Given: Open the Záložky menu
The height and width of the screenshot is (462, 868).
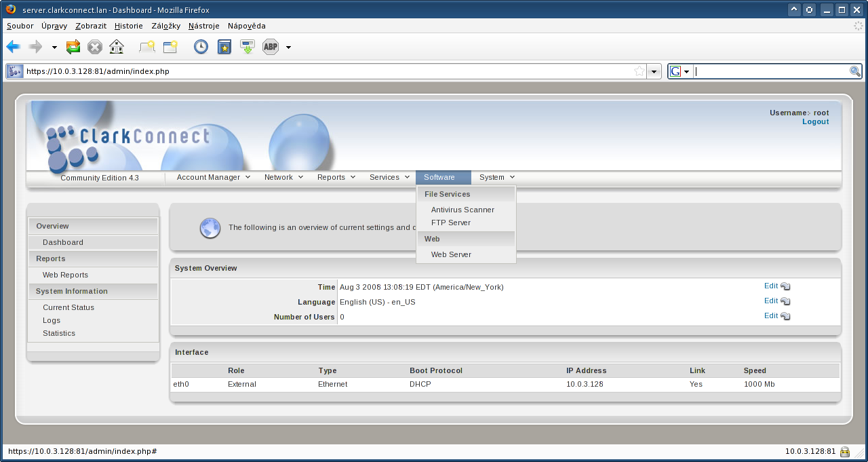Looking at the screenshot, I should click(165, 26).
